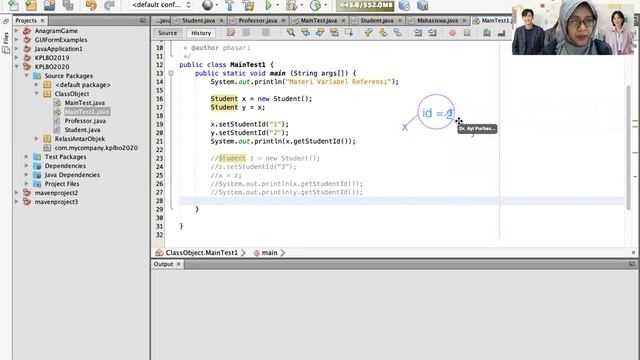
Task: Build project with the hammer icon
Action: (229, 5)
